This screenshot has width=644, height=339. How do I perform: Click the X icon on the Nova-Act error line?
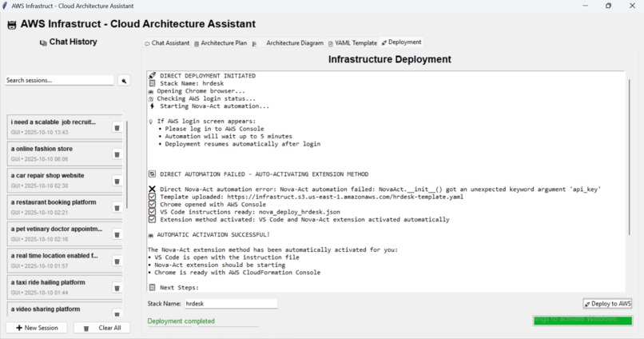(x=152, y=189)
